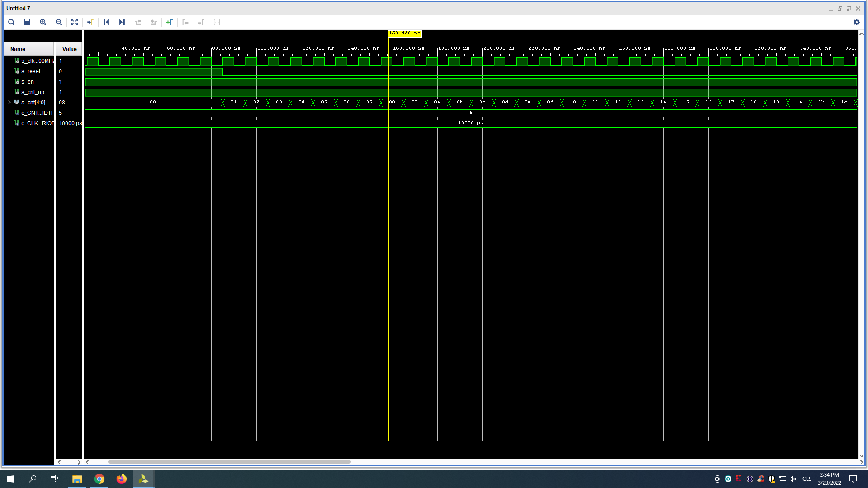Viewport: 868px width, 488px height.
Task: Expand the s_cnt[4:0] signal tree
Action: pyautogui.click(x=8, y=102)
